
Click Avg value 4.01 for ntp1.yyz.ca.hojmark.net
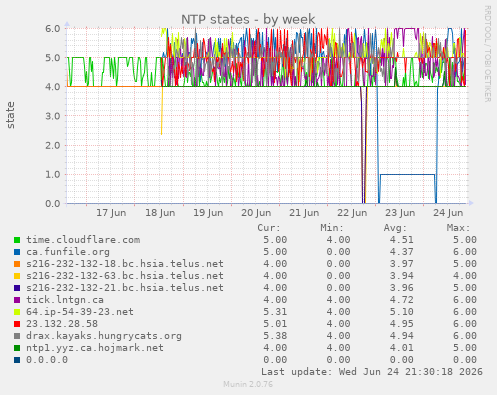(x=401, y=348)
